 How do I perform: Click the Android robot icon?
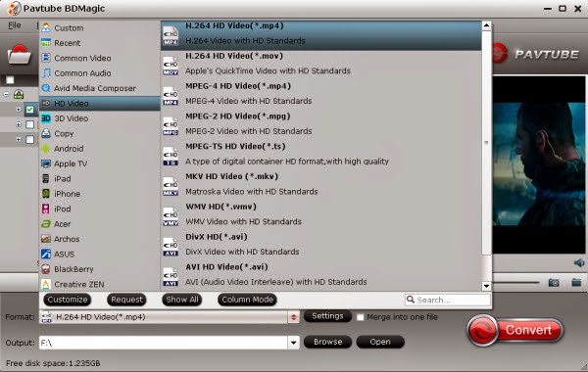(46, 149)
